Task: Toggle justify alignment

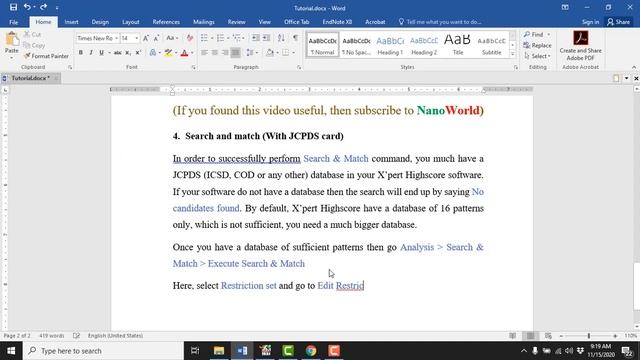Action: coord(236,53)
